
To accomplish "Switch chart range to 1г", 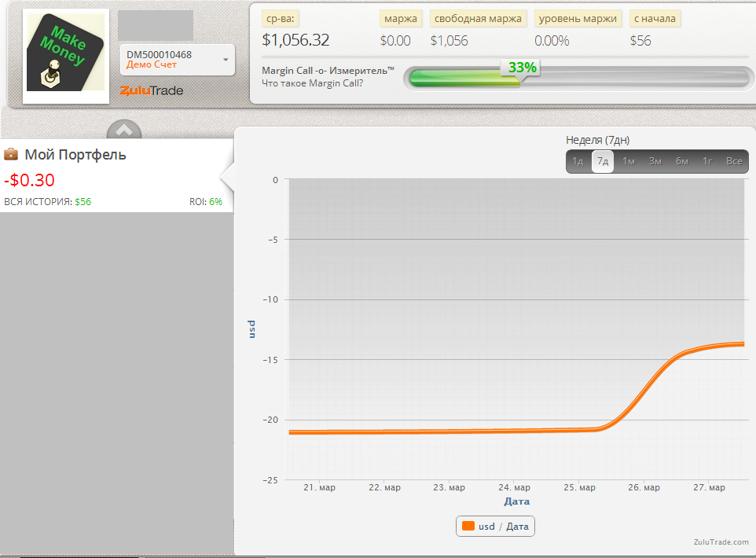I will click(x=707, y=161).
